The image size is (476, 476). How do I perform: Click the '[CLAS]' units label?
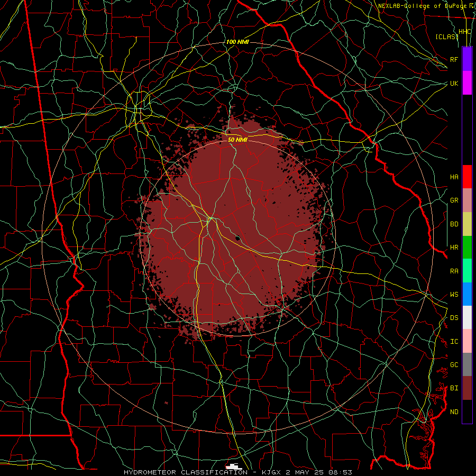tap(447, 36)
